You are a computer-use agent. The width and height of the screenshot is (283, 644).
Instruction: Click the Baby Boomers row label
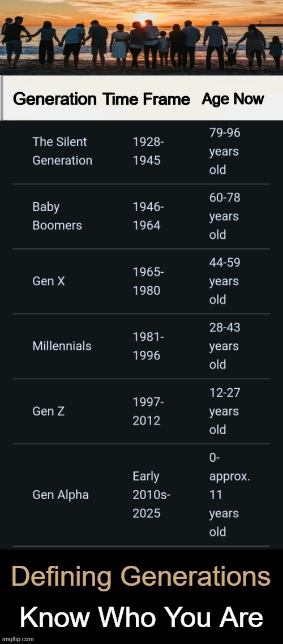57,216
